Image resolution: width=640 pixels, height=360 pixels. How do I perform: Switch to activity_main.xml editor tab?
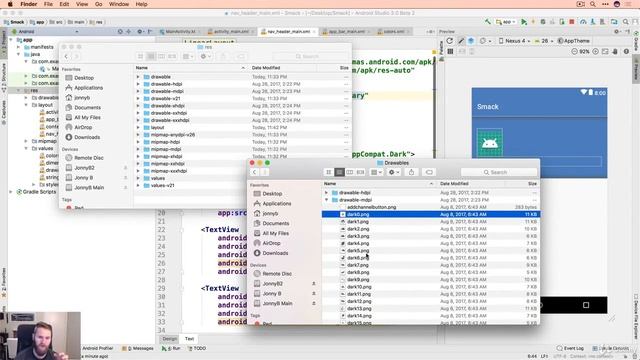(231, 31)
